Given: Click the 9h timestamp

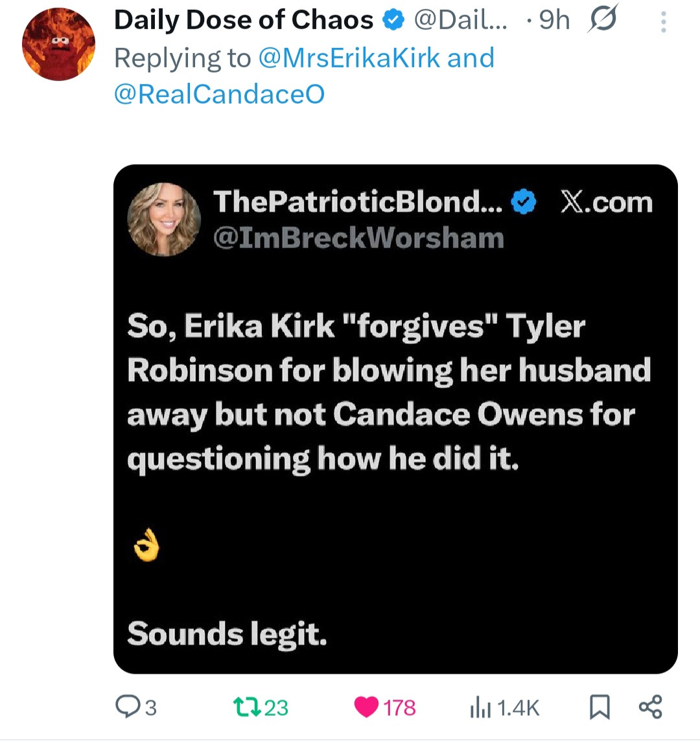Looking at the screenshot, I should pyautogui.click(x=554, y=21).
